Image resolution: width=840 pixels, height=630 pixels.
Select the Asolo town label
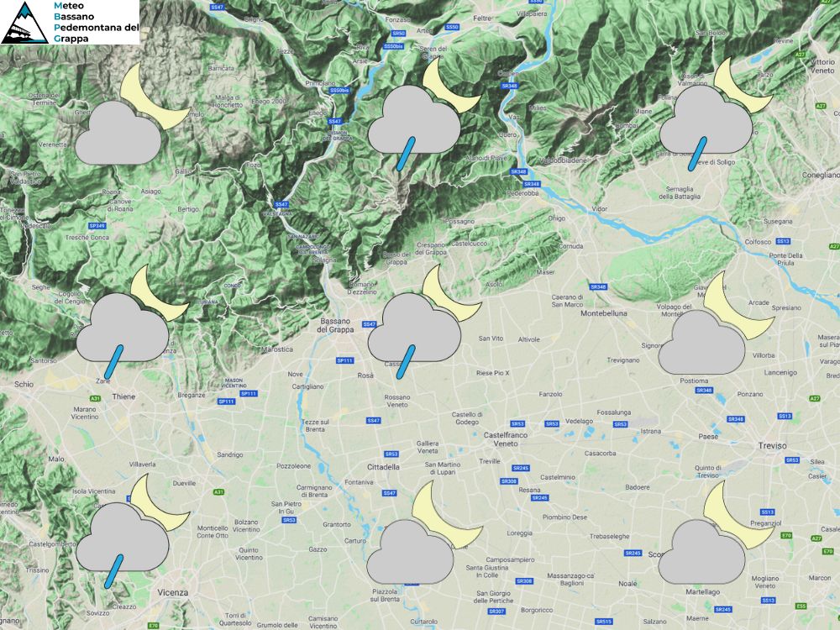click(494, 285)
